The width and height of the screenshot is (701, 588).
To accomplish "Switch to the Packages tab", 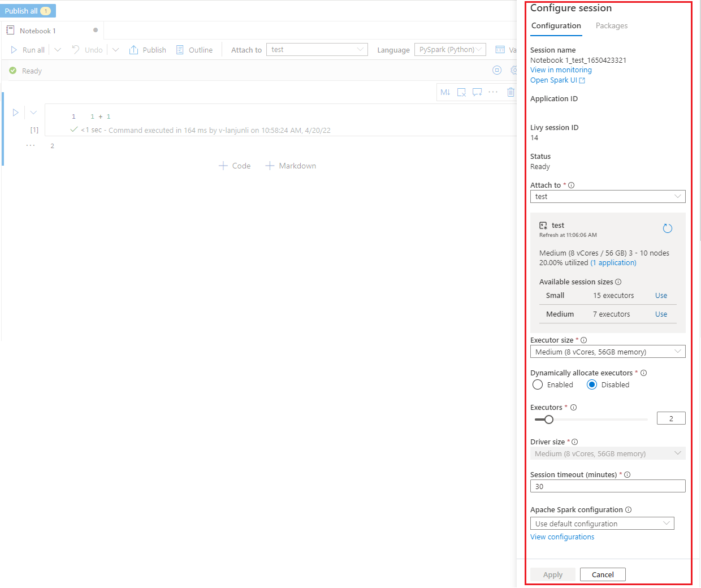I will (611, 25).
